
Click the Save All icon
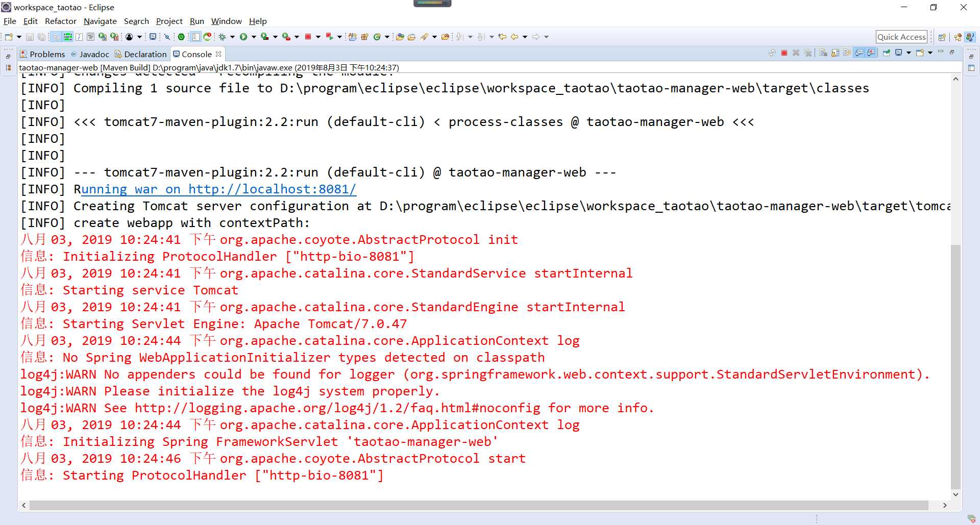click(x=42, y=37)
